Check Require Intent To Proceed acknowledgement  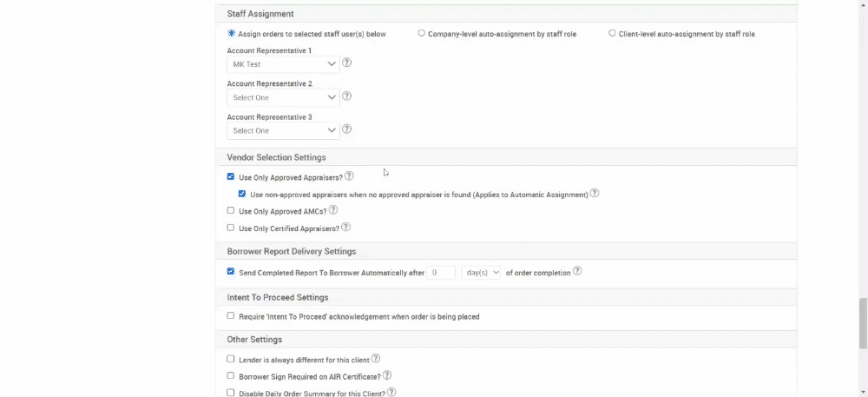[231, 315]
